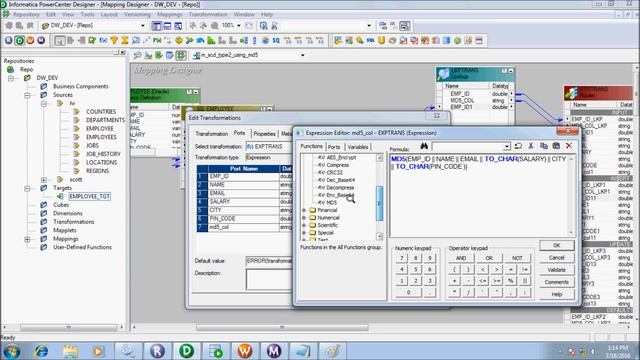
Task: Click OK in the Expression Editor
Action: coord(556,245)
